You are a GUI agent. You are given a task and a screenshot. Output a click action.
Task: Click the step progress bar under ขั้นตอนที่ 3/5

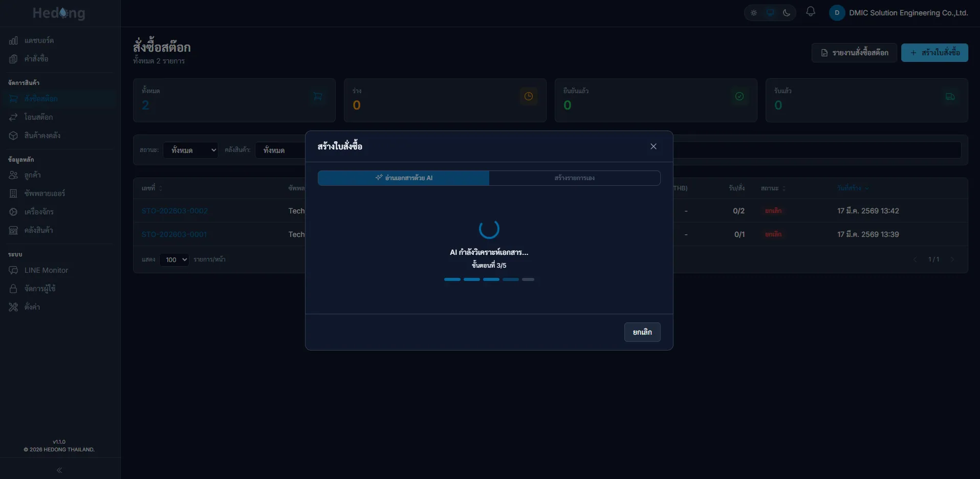[x=489, y=279]
